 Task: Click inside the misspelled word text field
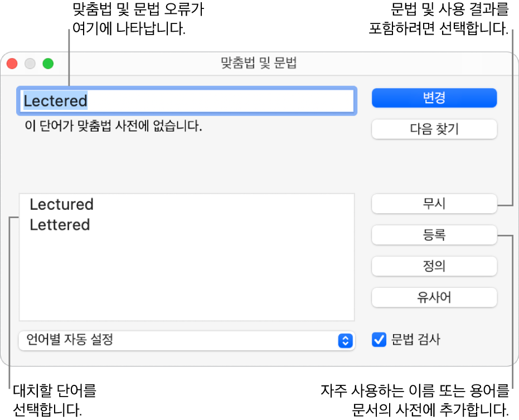click(x=187, y=101)
